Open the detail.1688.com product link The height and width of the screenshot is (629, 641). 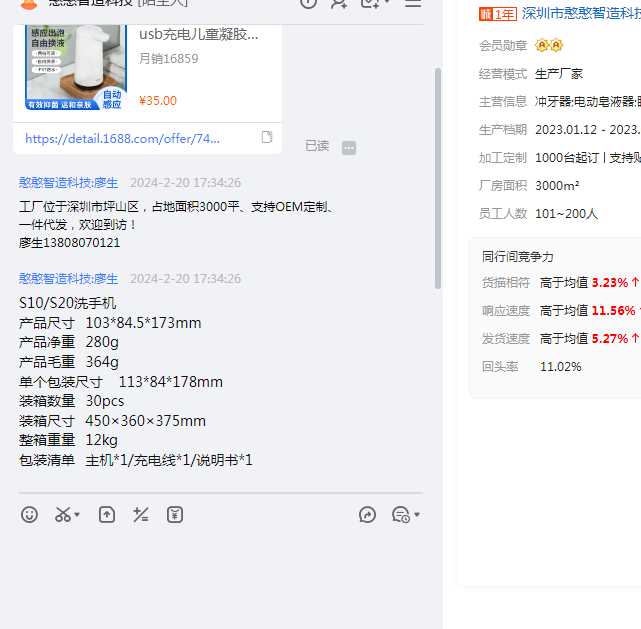[122, 139]
